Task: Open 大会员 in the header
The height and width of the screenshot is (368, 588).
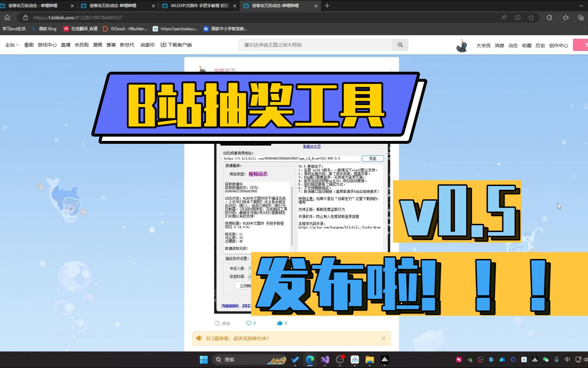Action: pos(483,45)
